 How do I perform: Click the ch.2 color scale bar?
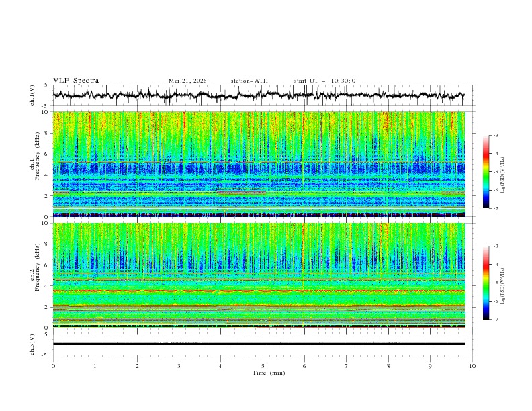(486, 283)
